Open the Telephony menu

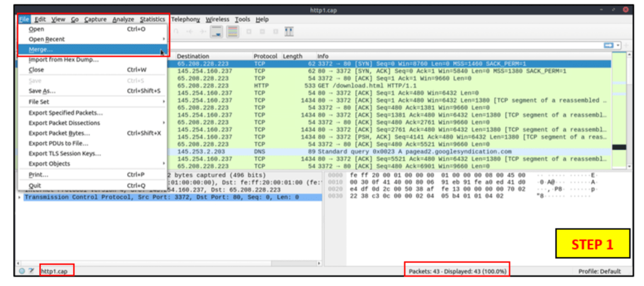point(185,20)
